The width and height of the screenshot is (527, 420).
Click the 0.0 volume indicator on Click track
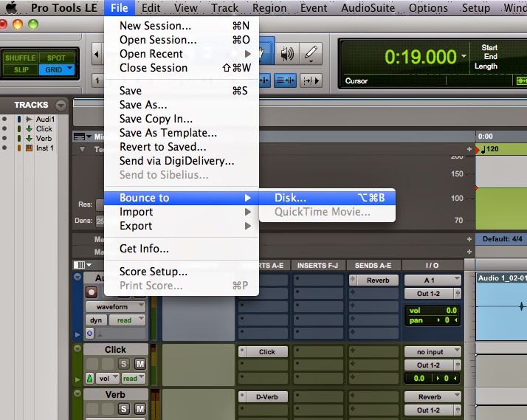[x=418, y=379]
